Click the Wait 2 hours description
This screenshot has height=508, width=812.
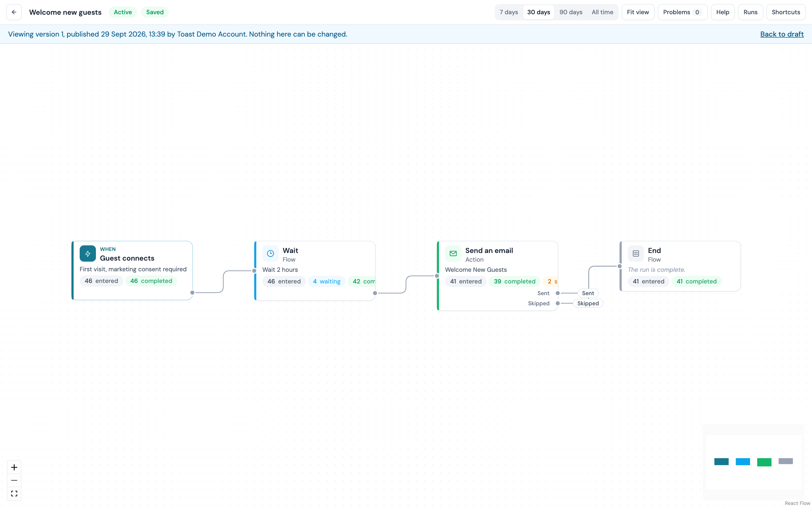pos(280,270)
